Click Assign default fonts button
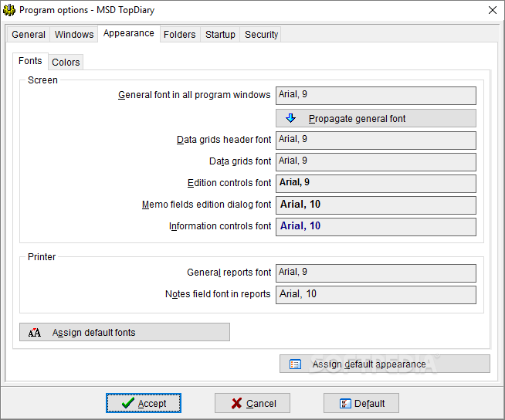Image resolution: width=505 pixels, height=420 pixels. (x=124, y=332)
